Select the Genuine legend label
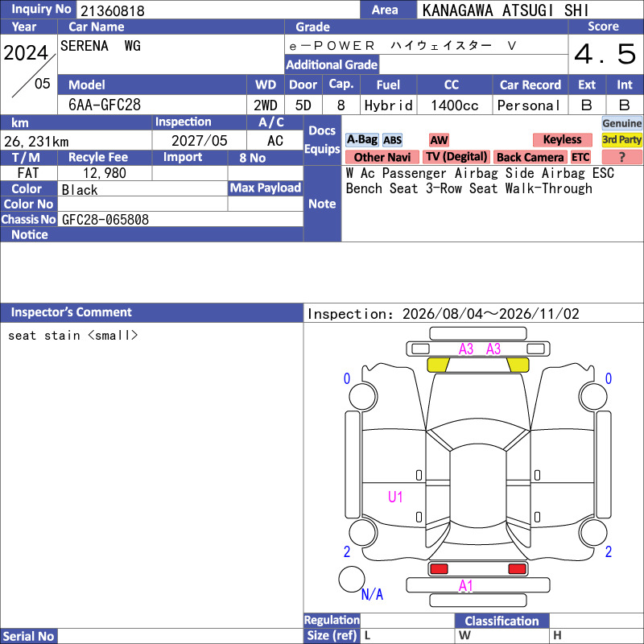Screen dimensions: 644x644 (x=621, y=123)
